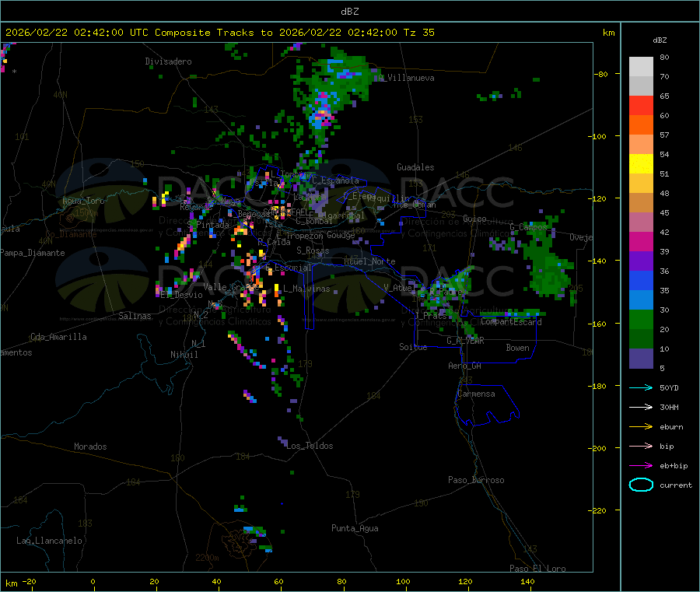The width and height of the screenshot is (700, 592).
Task: Select the white 80 dBZ color swatch
Action: point(641,67)
